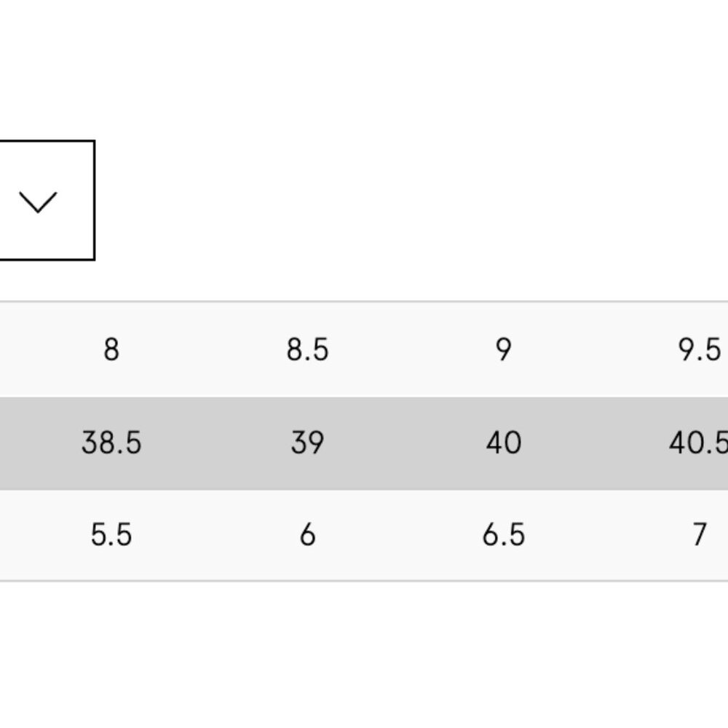
Task: Choose size 40 in the shaded row
Action: coord(503,443)
